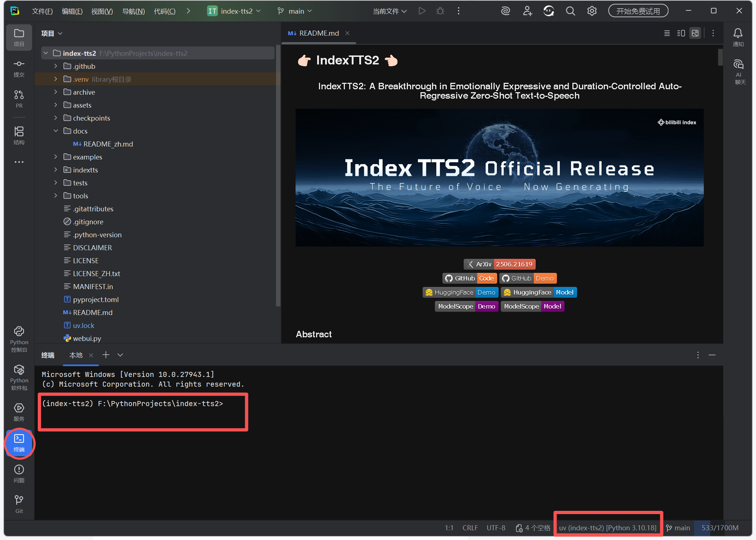The height and width of the screenshot is (540, 756).
Task: Open the ModelScope Model badge link
Action: click(532, 306)
